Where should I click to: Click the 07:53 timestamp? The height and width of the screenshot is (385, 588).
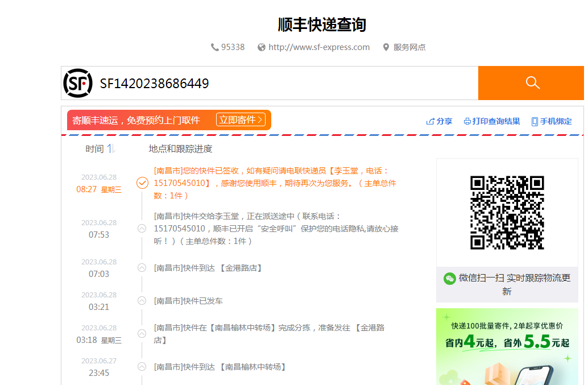[99, 235]
